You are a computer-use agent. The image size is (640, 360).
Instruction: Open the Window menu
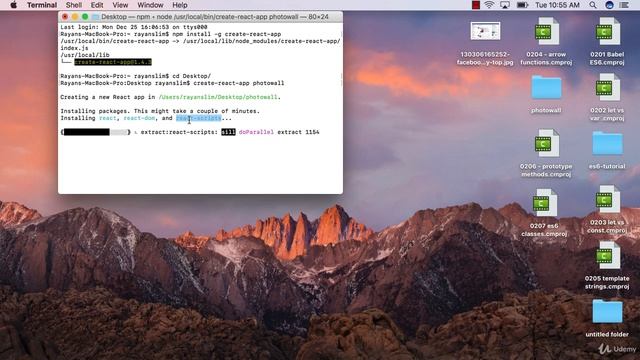pos(150,5)
